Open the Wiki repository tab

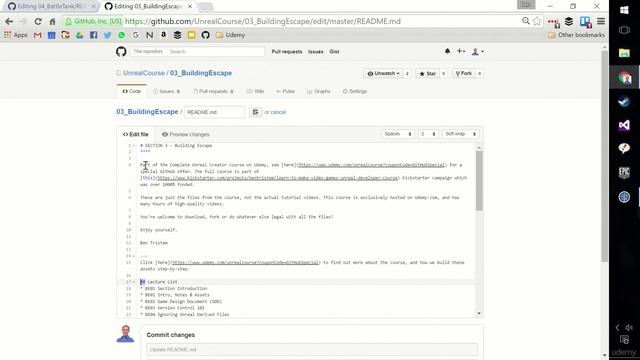tap(256, 91)
